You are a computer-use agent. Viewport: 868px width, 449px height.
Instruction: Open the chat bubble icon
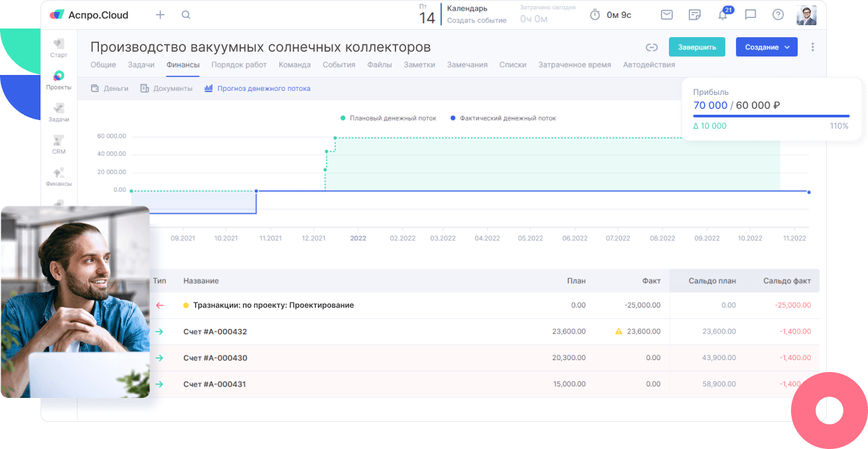click(751, 15)
